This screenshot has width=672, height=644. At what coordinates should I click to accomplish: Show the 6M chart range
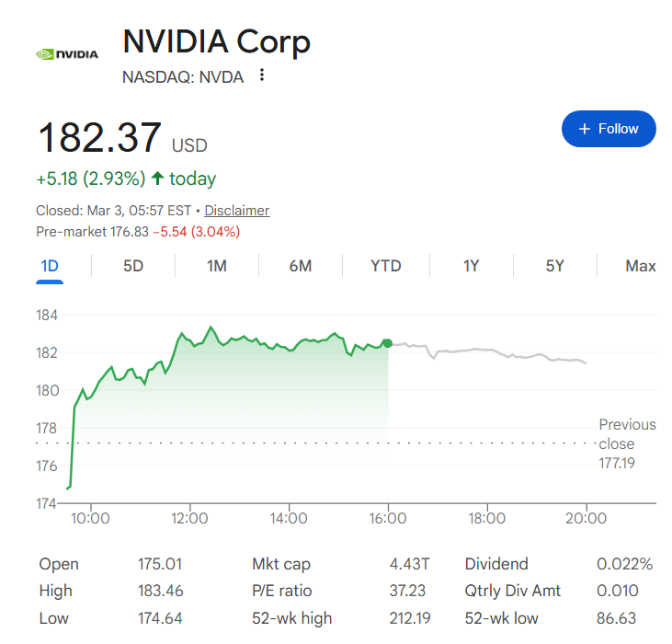pyautogui.click(x=301, y=266)
